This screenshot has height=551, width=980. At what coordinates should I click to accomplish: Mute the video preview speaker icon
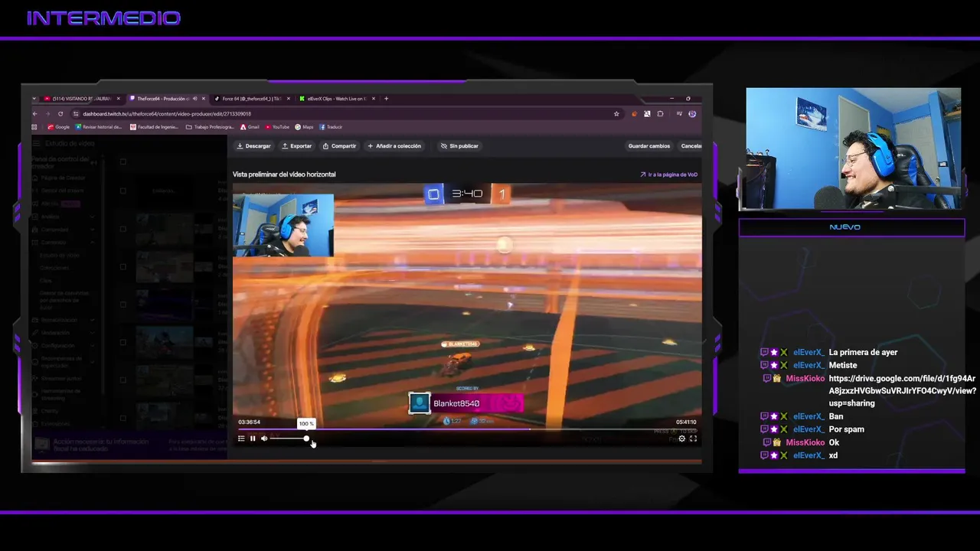point(264,439)
